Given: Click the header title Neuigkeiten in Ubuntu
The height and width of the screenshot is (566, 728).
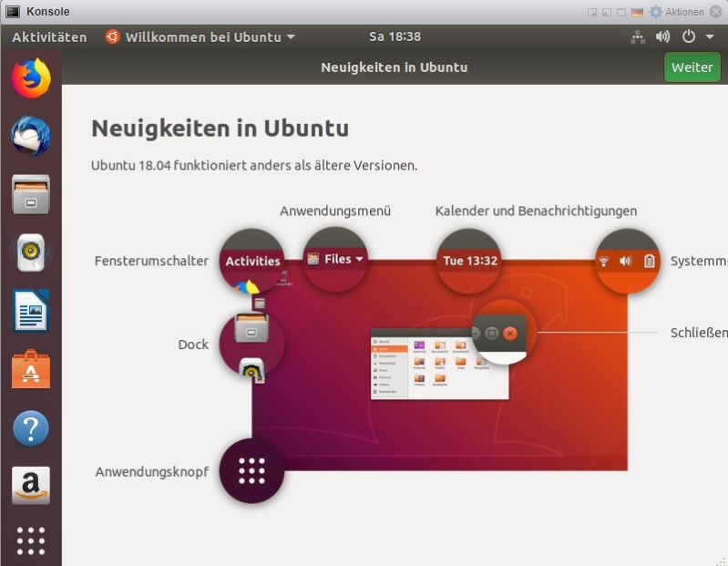Looking at the screenshot, I should [395, 67].
